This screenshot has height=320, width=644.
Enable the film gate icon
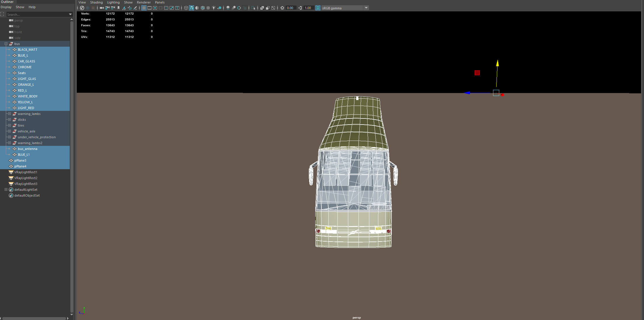[x=149, y=8]
